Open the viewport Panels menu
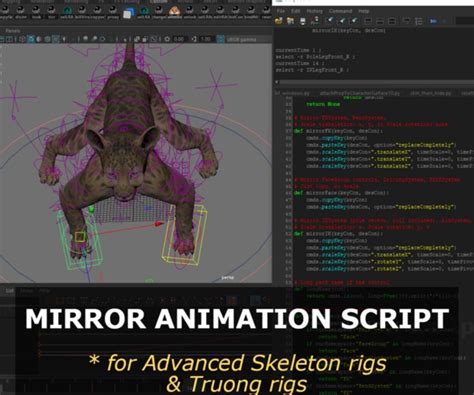The height and width of the screenshot is (395, 474). pos(13,31)
